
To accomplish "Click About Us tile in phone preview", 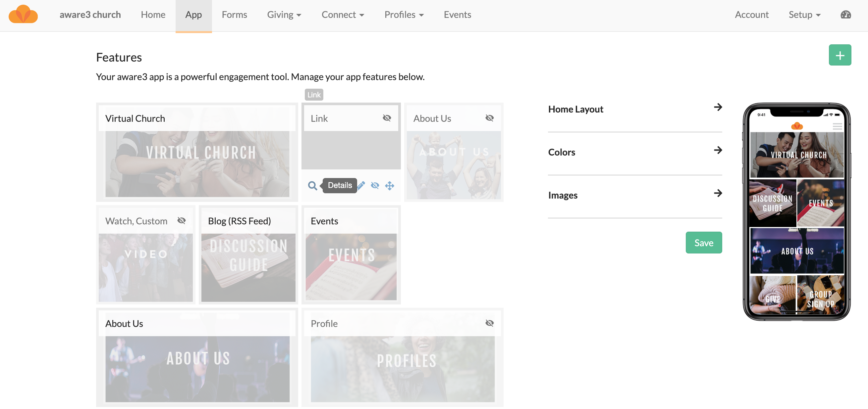I will (796, 251).
